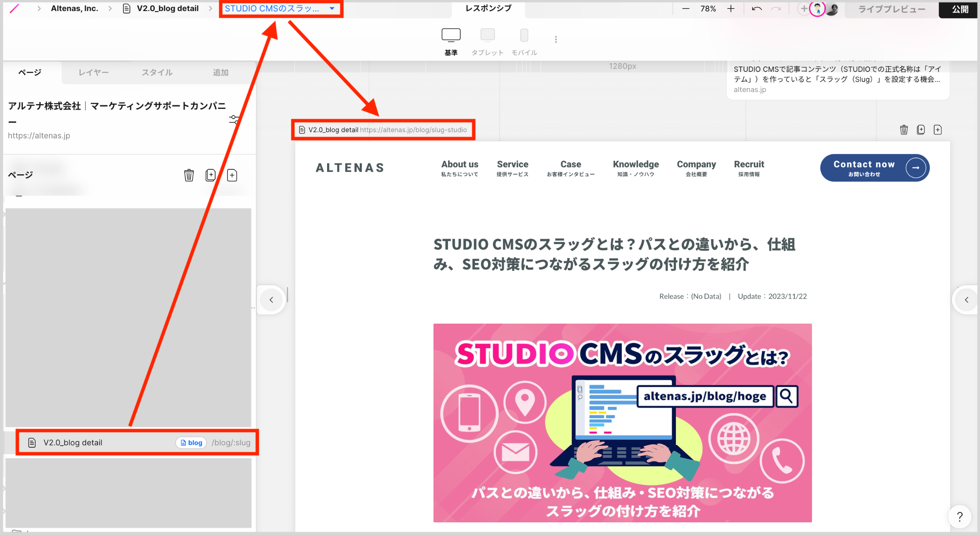This screenshot has width=980, height=535.
Task: Duplicate page icon in ページ panel
Action: pos(210,175)
